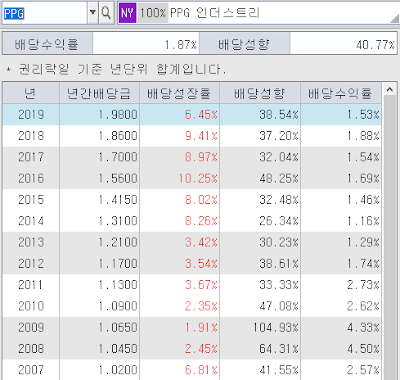
Task: Click the 6.45% growth rate cell
Action: tap(180, 115)
